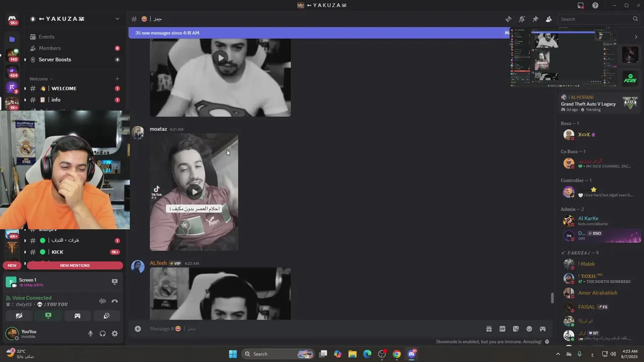Image resolution: width=644 pixels, height=362 pixels.
Task: Open Google Chrome from the taskbar
Action: (396, 354)
